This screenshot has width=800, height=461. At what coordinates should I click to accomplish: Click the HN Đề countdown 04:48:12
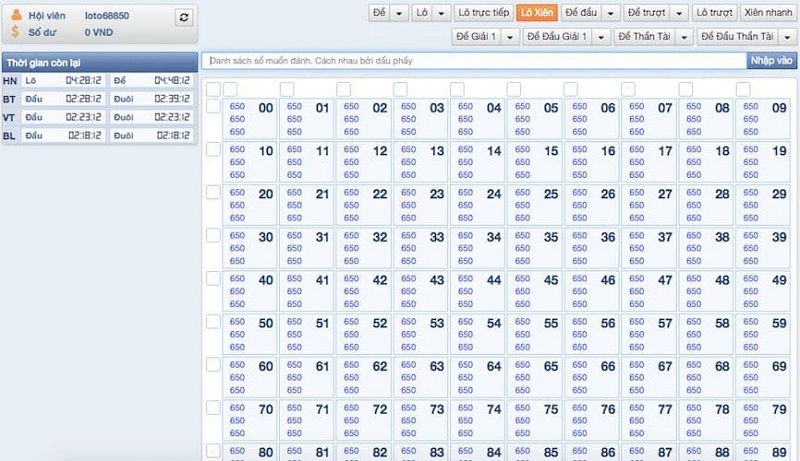pos(172,81)
